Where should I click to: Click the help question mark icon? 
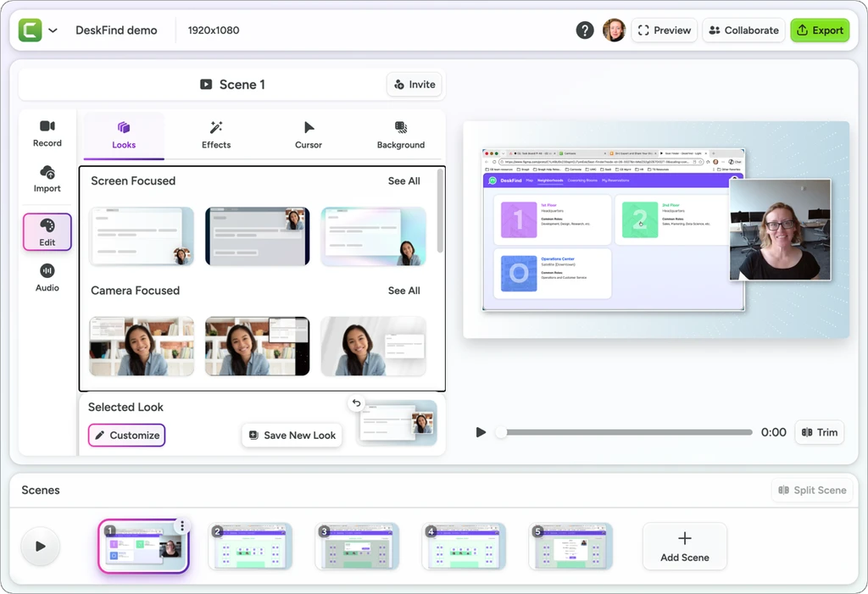585,30
